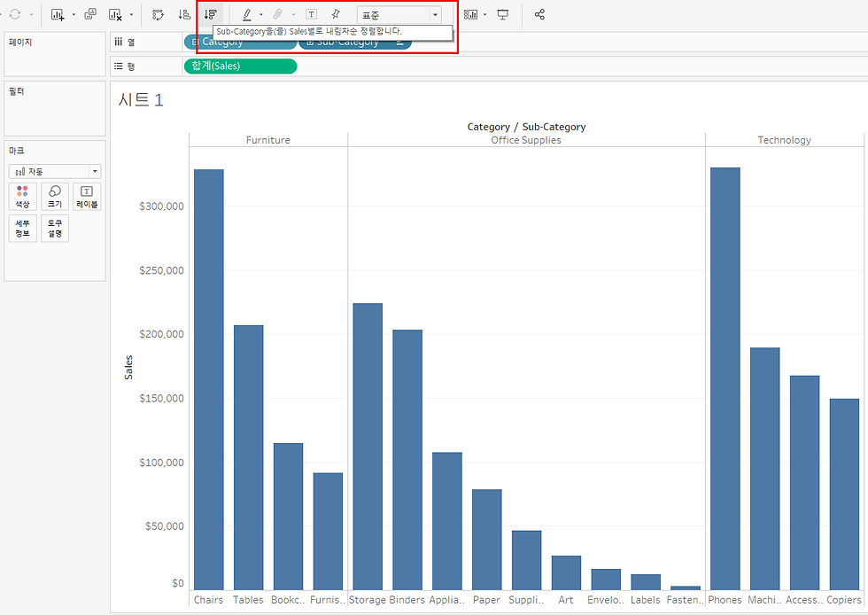Click the Sub-Category pill on Columns

tap(355, 43)
